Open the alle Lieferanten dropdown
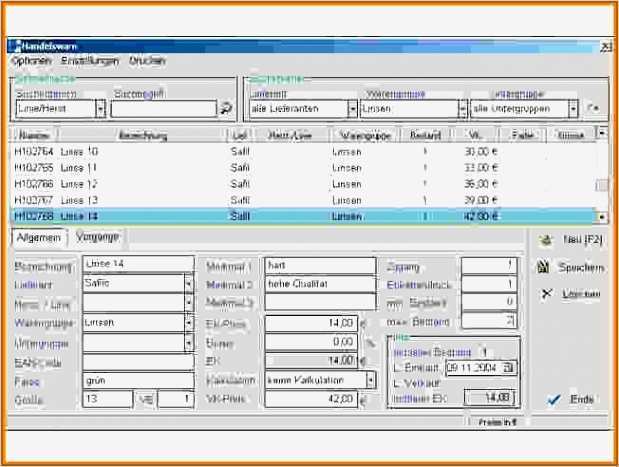Screen dimensions: 619x467 352,109
